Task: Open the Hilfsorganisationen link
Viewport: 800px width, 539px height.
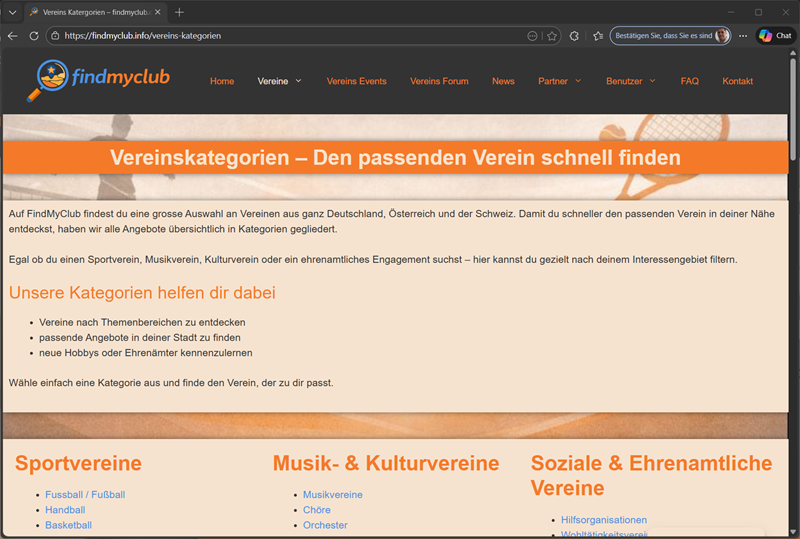Action: pos(604,520)
